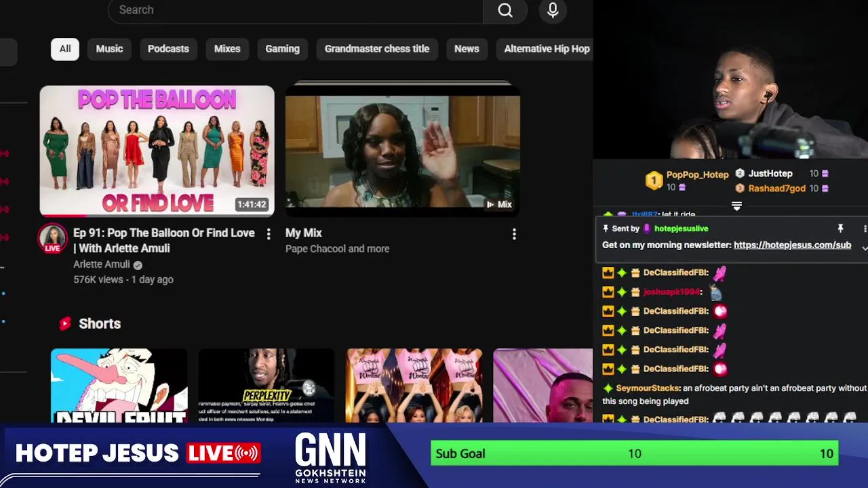The image size is (868, 488).
Task: Click the red Shorts logo icon
Action: tap(65, 324)
